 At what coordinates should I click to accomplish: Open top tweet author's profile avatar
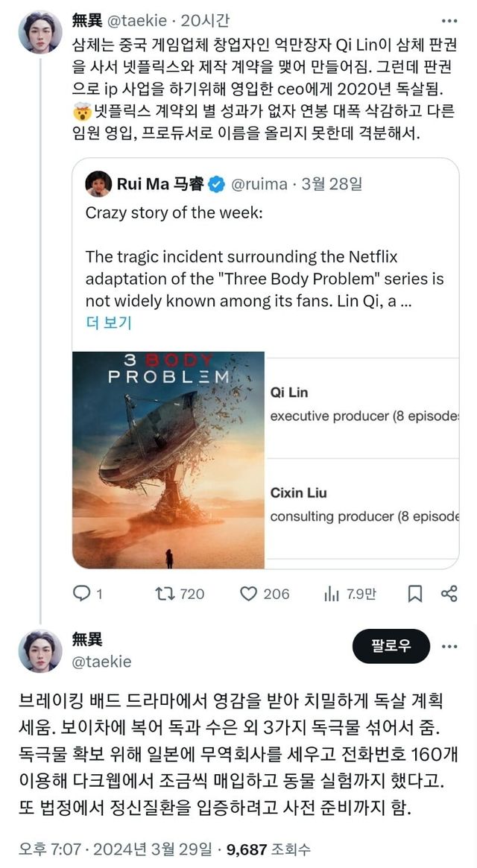[40, 32]
